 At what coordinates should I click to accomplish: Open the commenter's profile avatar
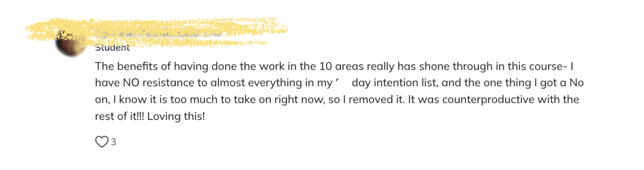pyautogui.click(x=71, y=43)
